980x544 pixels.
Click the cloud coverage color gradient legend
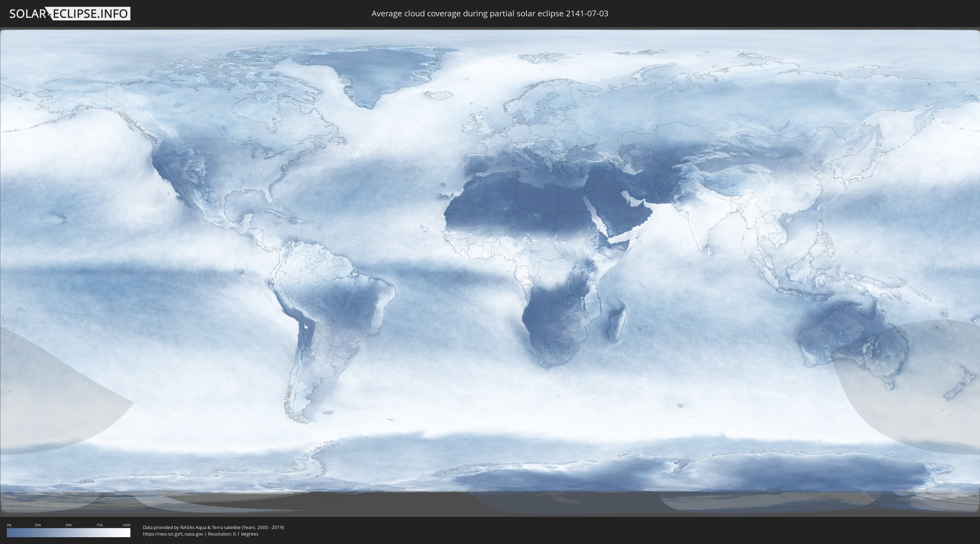click(69, 533)
